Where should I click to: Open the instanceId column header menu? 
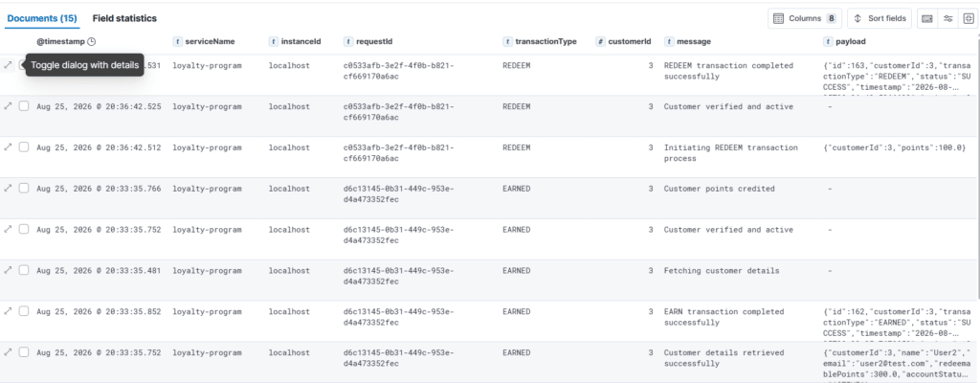pos(295,42)
